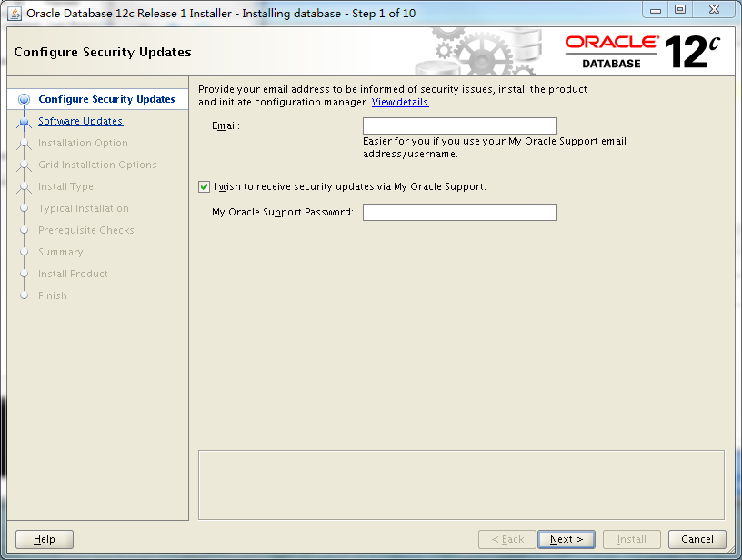This screenshot has height=560, width=742.
Task: Click the Prerequisite Checks step marker
Action: pos(85,230)
